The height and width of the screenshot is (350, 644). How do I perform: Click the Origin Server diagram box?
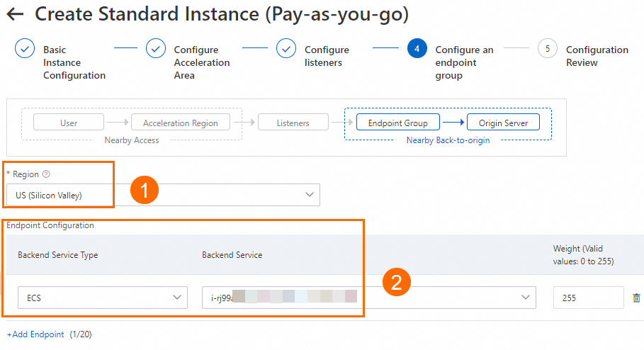[504, 123]
